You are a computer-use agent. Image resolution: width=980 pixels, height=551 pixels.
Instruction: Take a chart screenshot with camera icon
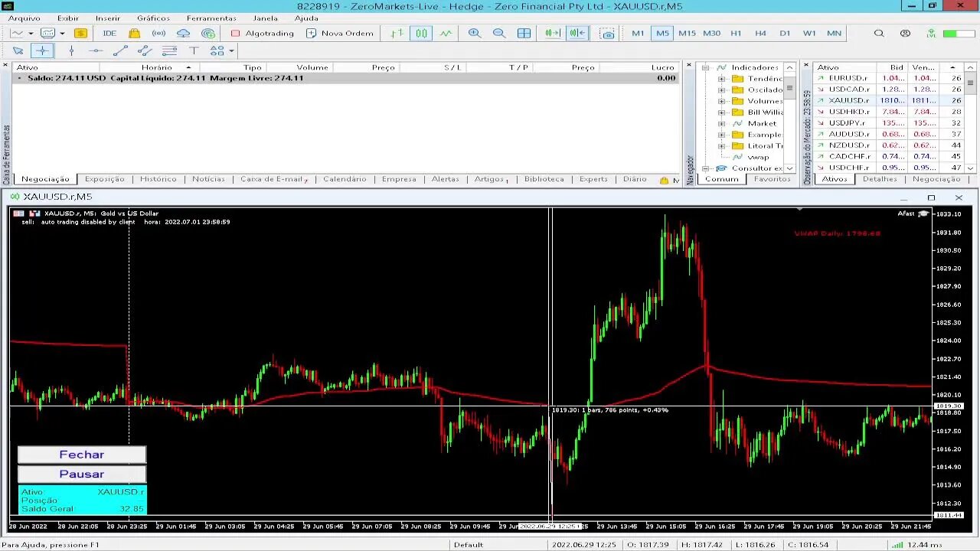[x=607, y=33]
